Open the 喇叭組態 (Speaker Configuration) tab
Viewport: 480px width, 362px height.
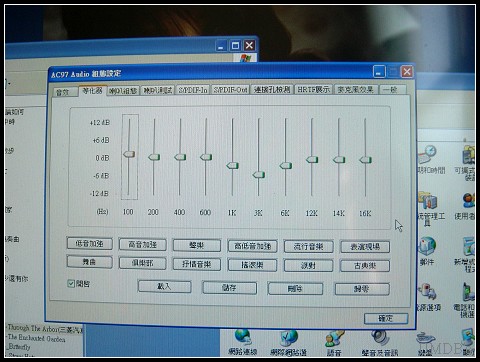pyautogui.click(x=123, y=91)
